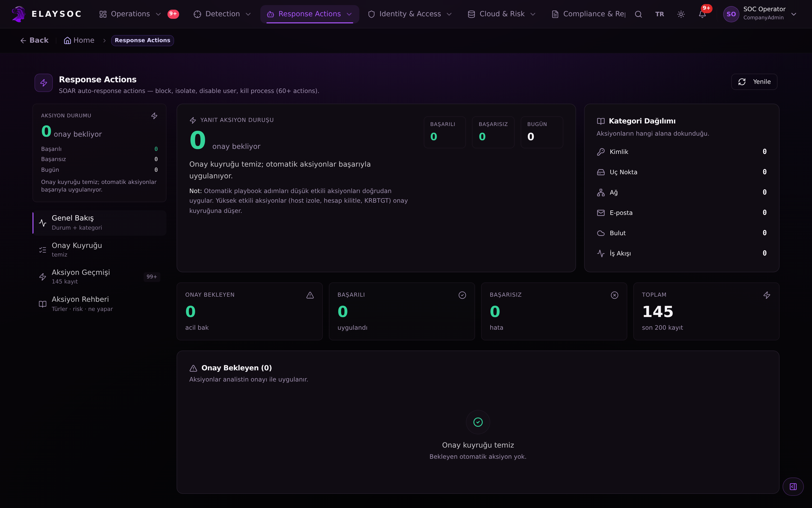Toggle the light/dark theme sun icon
Screen dimensions: 812x508
coord(681,14)
